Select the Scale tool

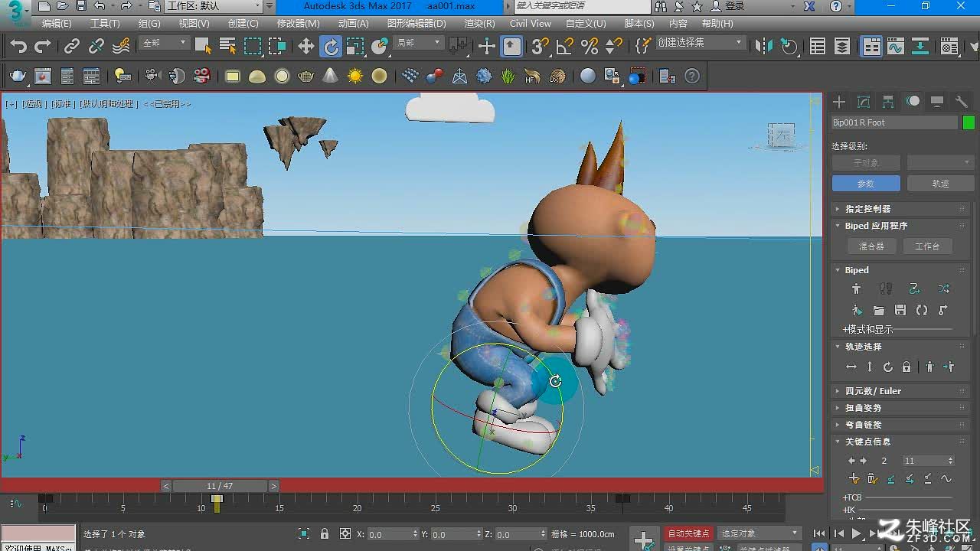click(355, 47)
